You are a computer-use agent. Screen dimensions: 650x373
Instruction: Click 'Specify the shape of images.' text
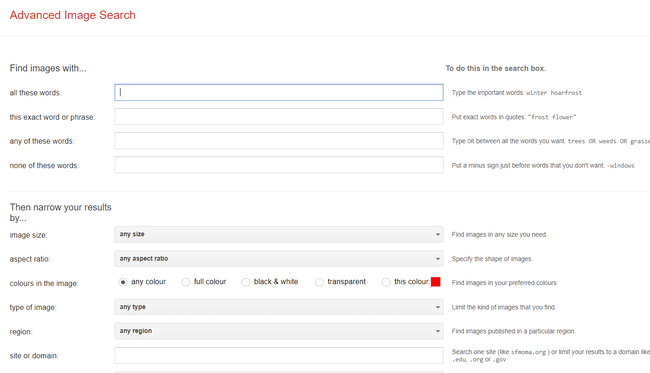pos(492,259)
